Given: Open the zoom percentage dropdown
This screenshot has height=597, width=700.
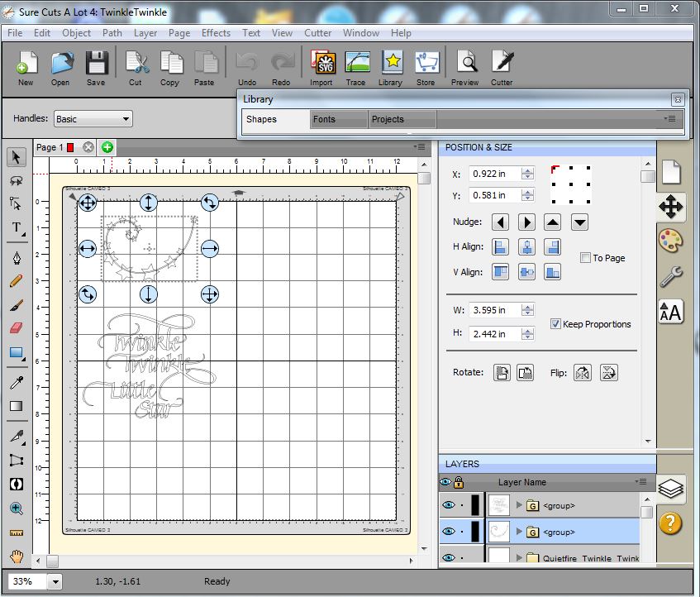Looking at the screenshot, I should tap(55, 581).
